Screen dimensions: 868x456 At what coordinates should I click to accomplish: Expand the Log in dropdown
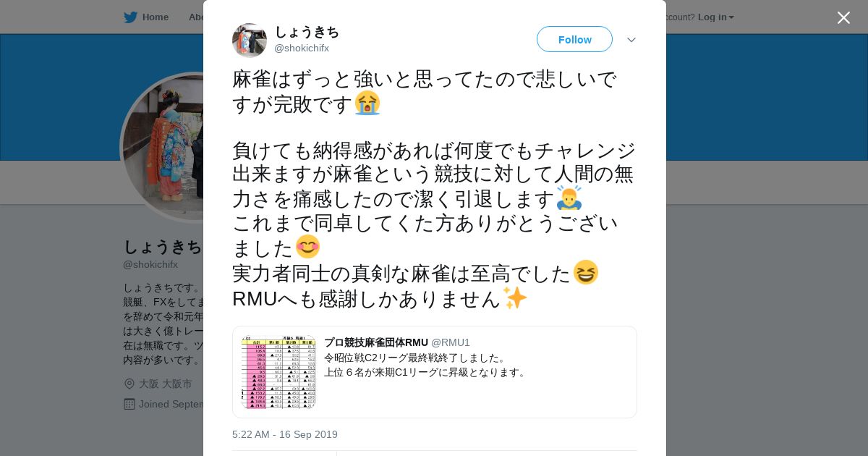[715, 17]
